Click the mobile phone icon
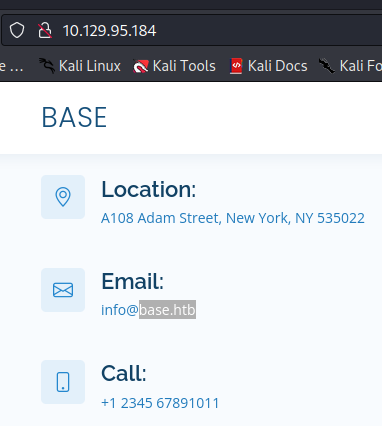 [63, 382]
